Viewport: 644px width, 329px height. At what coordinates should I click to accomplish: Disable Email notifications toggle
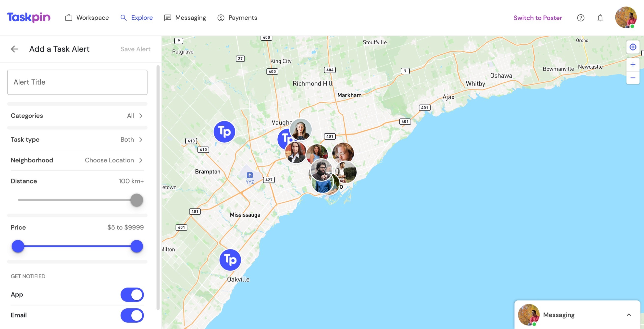[x=132, y=315]
